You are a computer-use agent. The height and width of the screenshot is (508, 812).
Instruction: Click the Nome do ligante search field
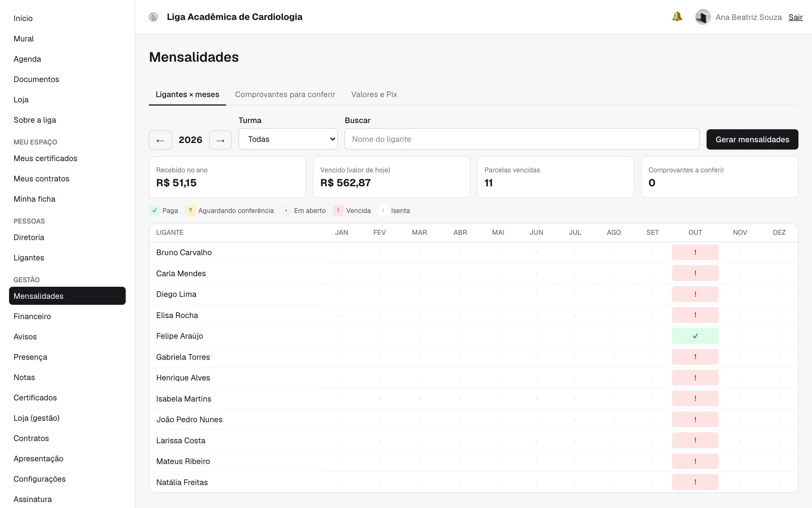pyautogui.click(x=522, y=139)
